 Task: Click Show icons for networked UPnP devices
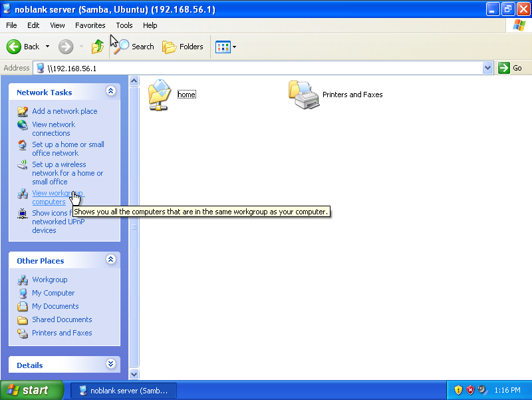pos(59,222)
